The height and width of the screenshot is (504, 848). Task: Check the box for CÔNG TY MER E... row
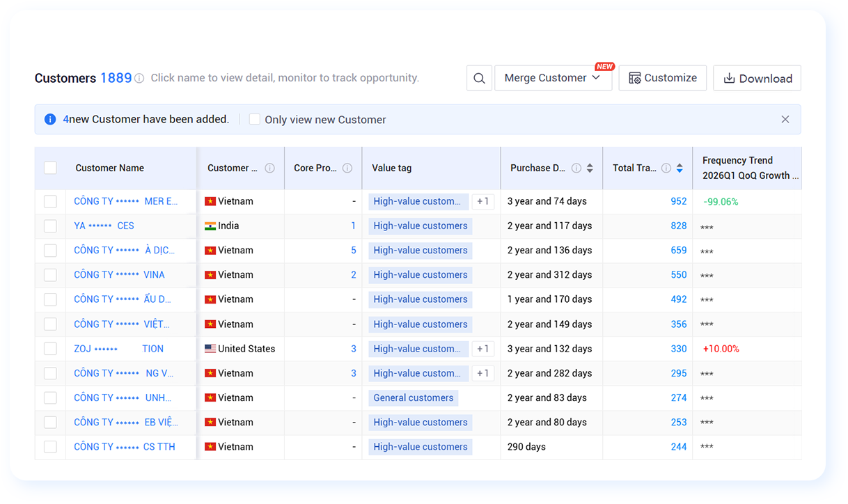coord(50,201)
